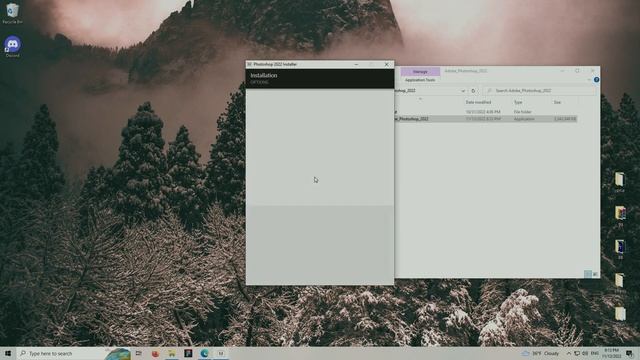Open the network tray icon

pos(577,353)
